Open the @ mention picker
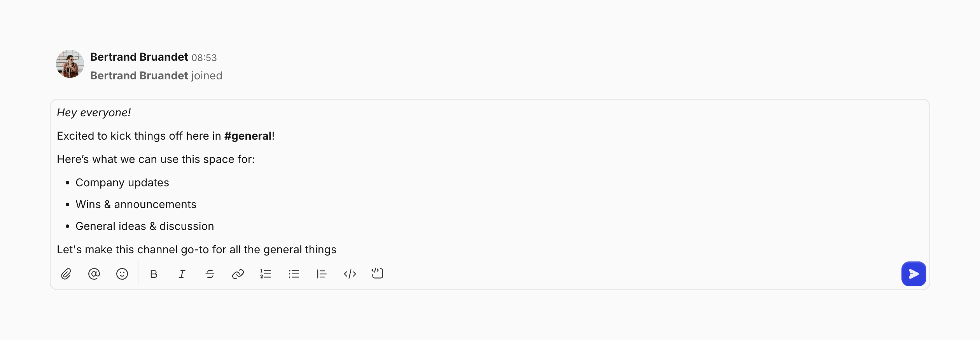980x340 pixels. coord(94,274)
